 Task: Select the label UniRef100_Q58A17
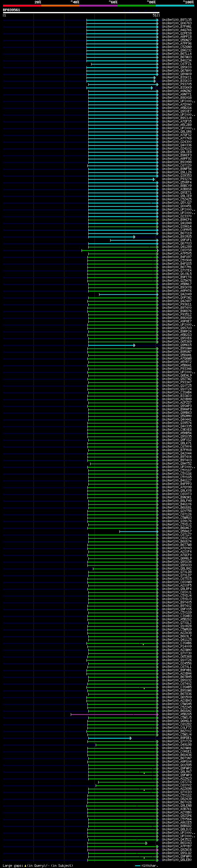177,532
